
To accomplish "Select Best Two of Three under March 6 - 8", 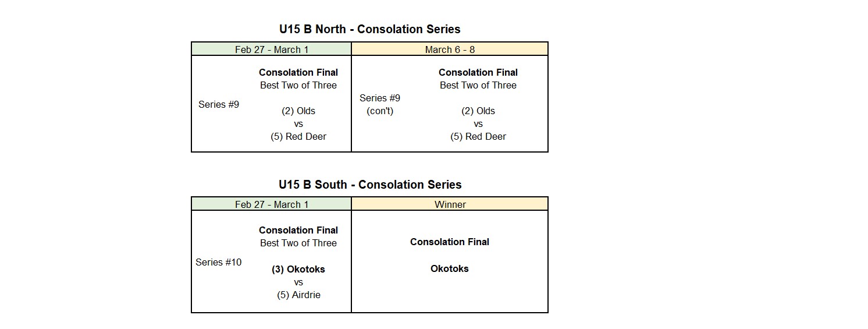I will (x=478, y=85).
